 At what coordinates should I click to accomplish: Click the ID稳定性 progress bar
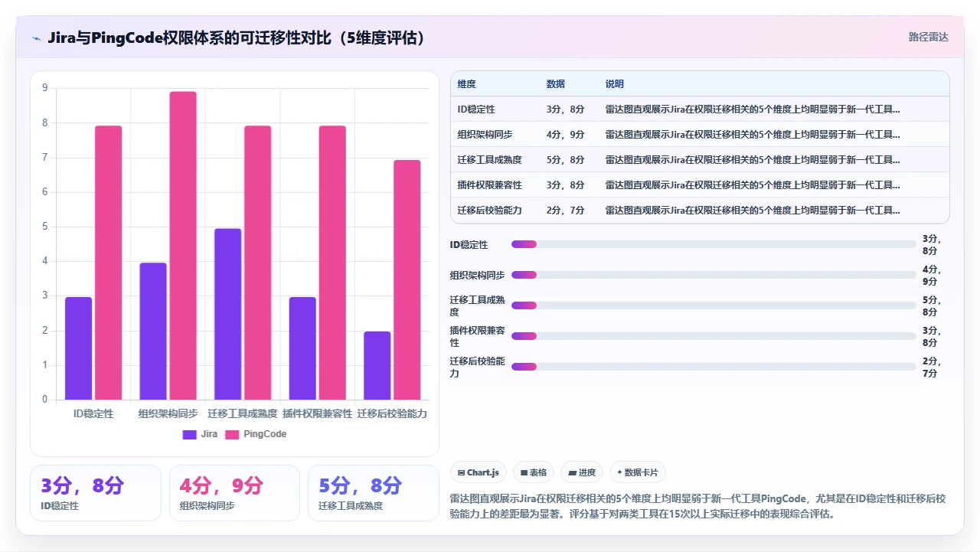pyautogui.click(x=714, y=244)
